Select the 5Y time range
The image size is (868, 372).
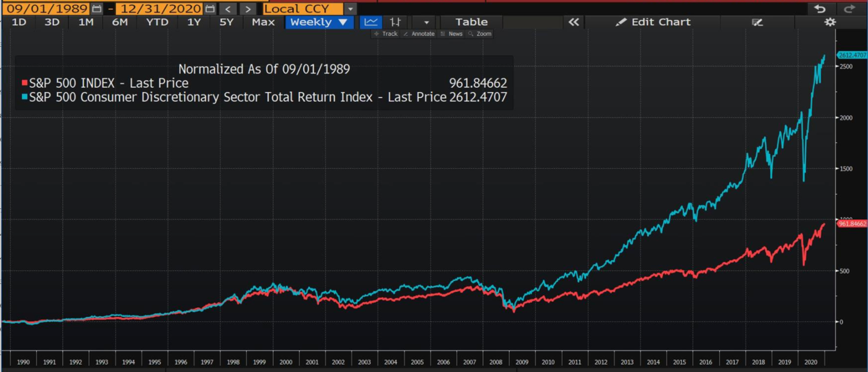pyautogui.click(x=226, y=22)
